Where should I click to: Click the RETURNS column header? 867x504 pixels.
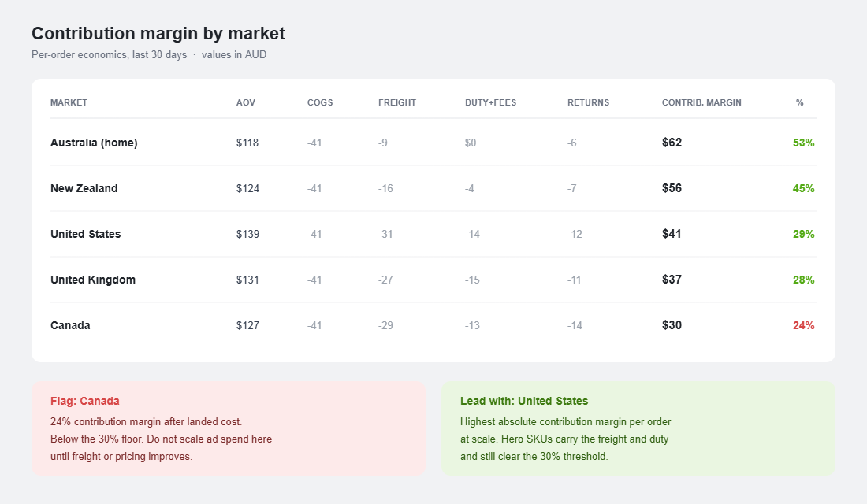pos(588,103)
